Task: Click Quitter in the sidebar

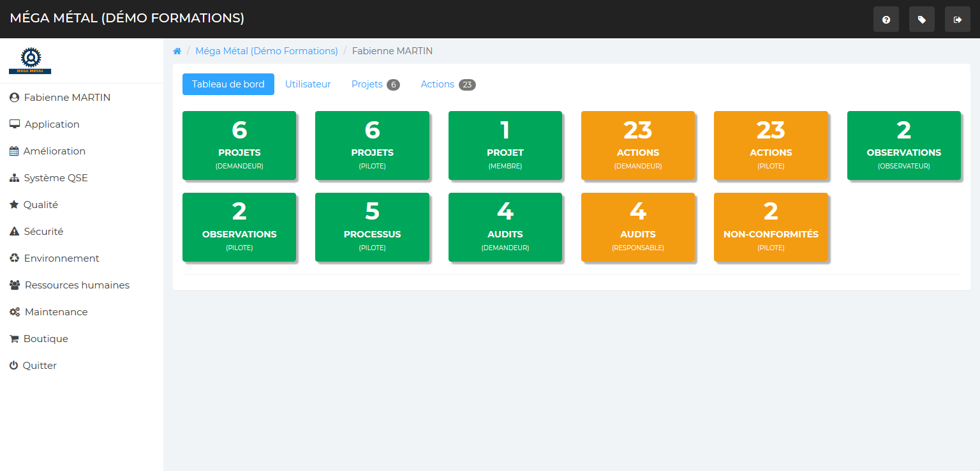Action: click(40, 366)
